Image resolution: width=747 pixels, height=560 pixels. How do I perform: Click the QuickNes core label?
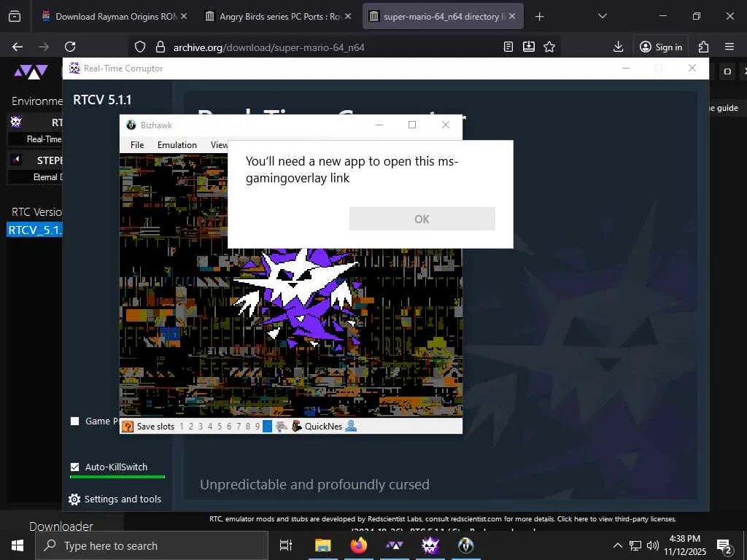[x=323, y=426]
